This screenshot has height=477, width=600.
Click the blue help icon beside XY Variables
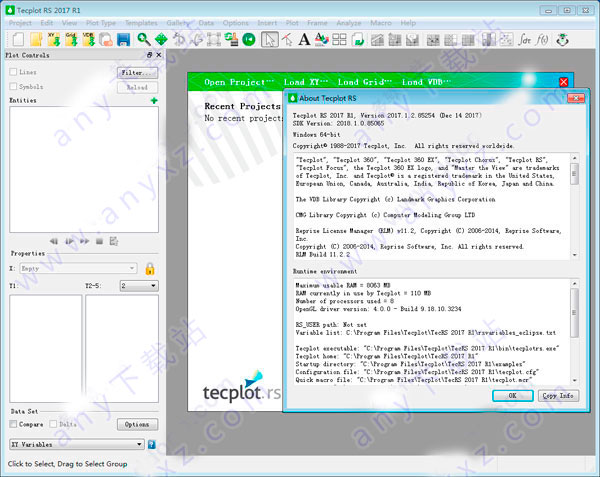[x=152, y=444]
